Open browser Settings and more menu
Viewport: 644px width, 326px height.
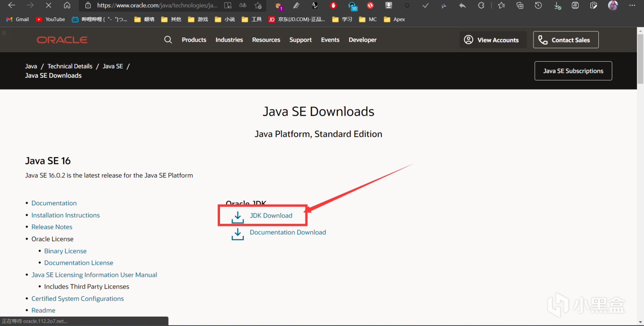pyautogui.click(x=632, y=5)
